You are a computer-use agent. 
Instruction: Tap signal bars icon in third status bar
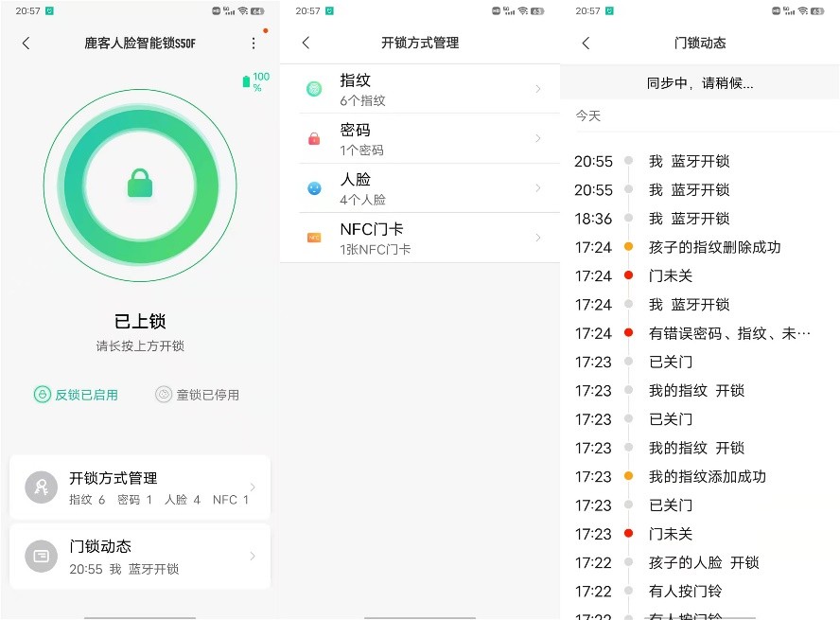coord(790,10)
